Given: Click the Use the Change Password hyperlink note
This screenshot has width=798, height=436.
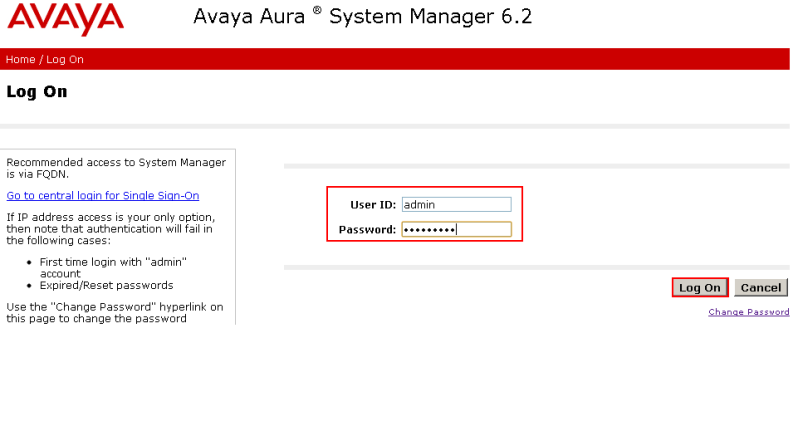Looking at the screenshot, I should pos(114,312).
